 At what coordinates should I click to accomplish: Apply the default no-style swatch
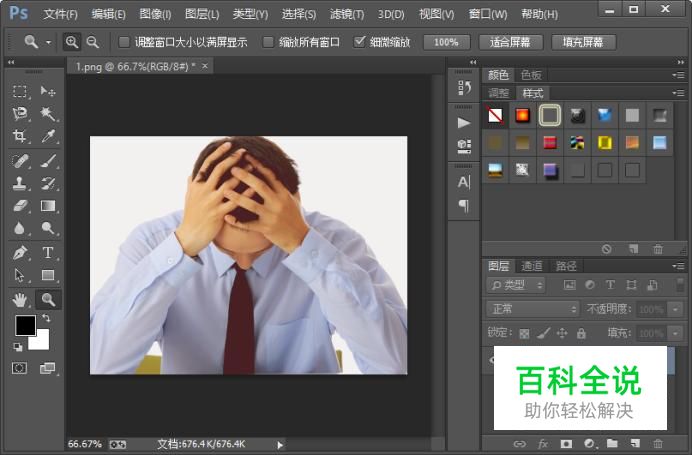(x=496, y=116)
